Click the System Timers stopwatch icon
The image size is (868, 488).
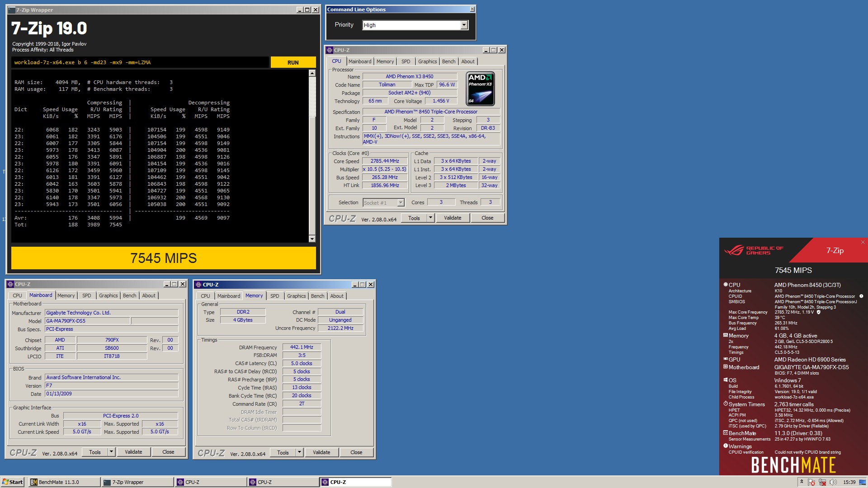coord(726,404)
